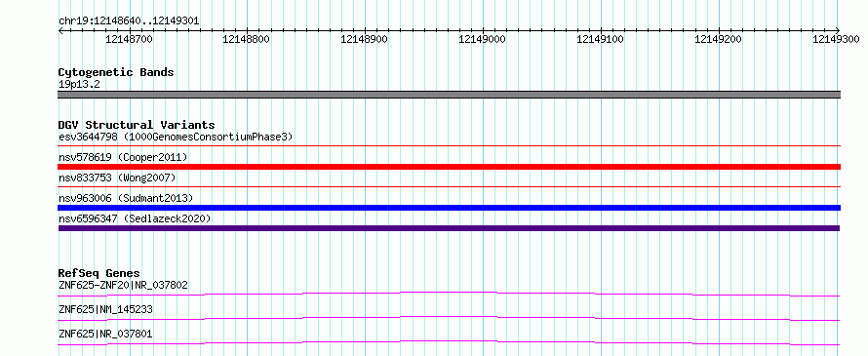Click the right arrow end of the ruler
Viewport: 868px width, 356px height.
point(838,30)
